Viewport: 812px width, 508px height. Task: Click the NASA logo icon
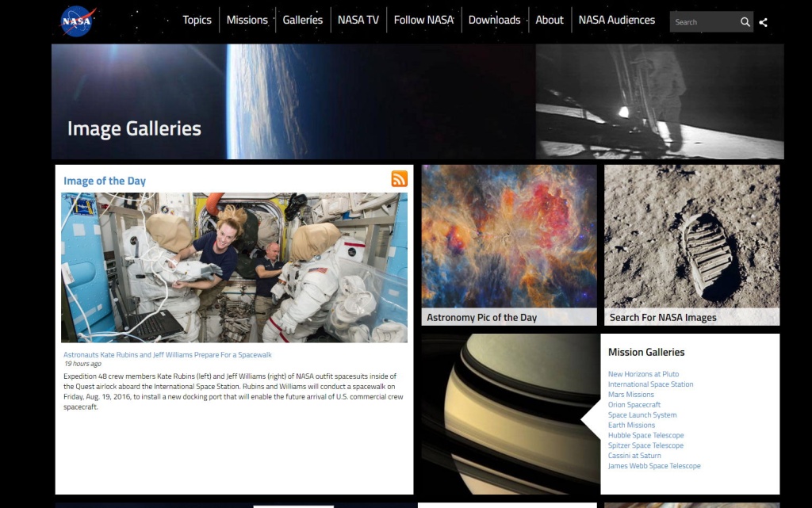(78, 21)
